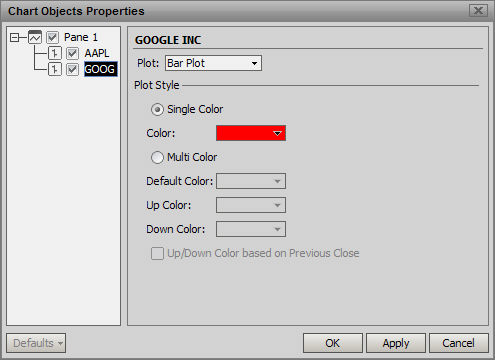Open the Plot type dropdown
495x360 pixels.
[213, 63]
